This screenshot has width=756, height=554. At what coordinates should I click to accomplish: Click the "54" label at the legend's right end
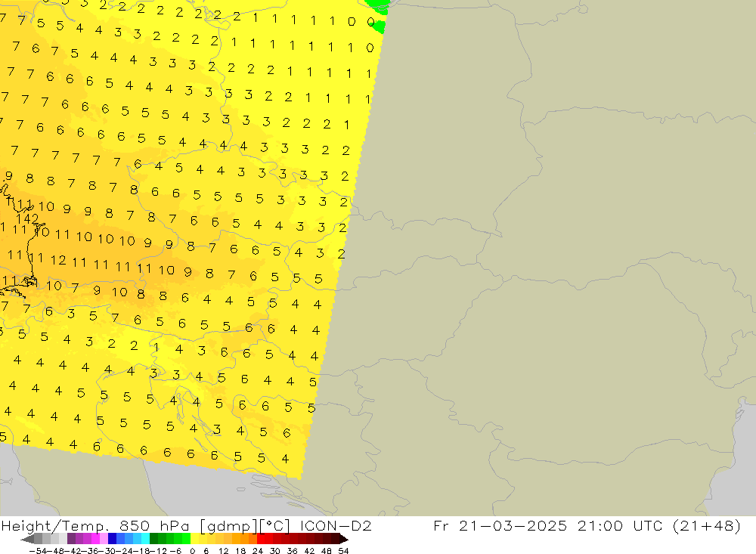[x=343, y=551]
